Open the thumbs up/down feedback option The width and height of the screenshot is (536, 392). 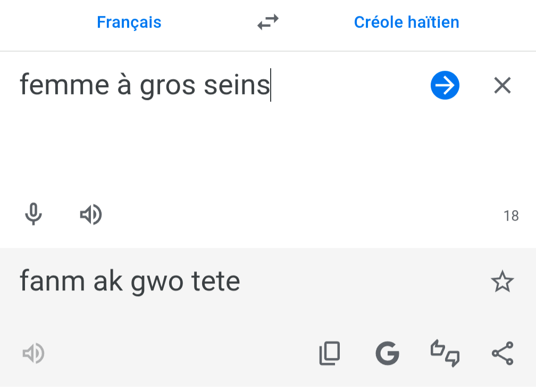tap(445, 353)
